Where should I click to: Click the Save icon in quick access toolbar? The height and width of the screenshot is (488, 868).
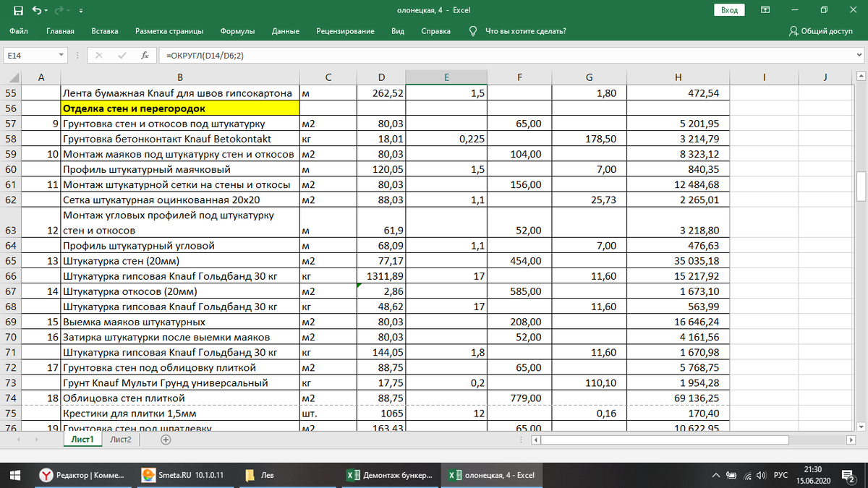click(x=19, y=10)
